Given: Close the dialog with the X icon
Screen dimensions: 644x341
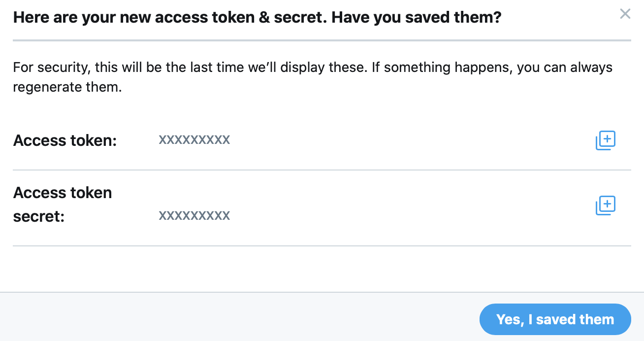Looking at the screenshot, I should pos(625,14).
